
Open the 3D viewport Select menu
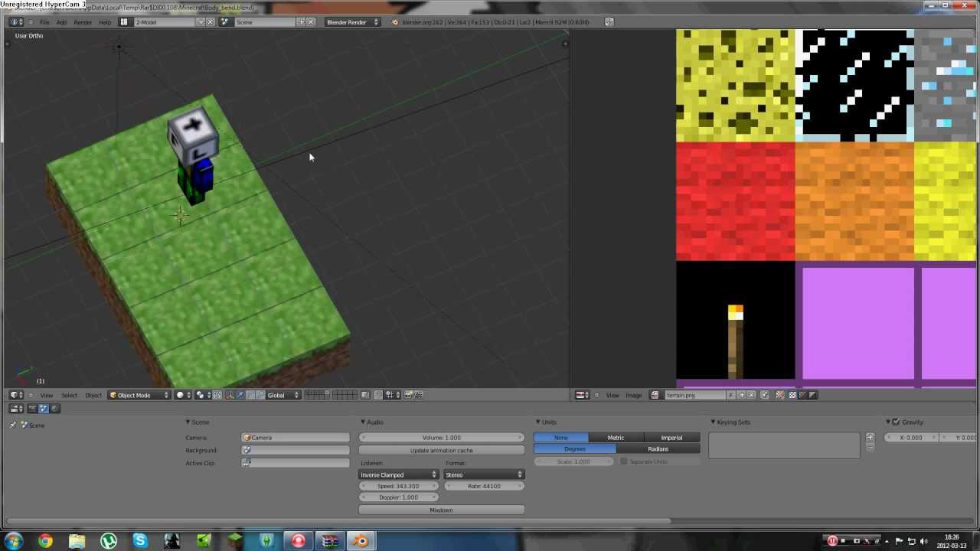point(69,395)
